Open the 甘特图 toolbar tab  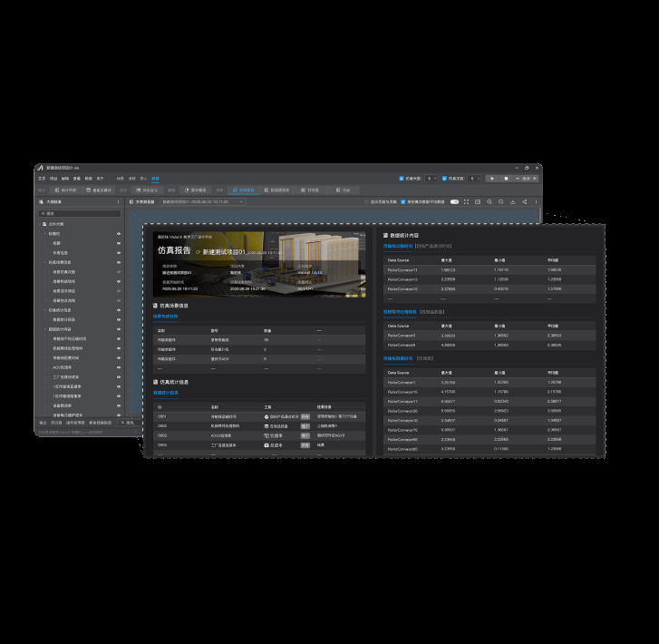(310, 190)
